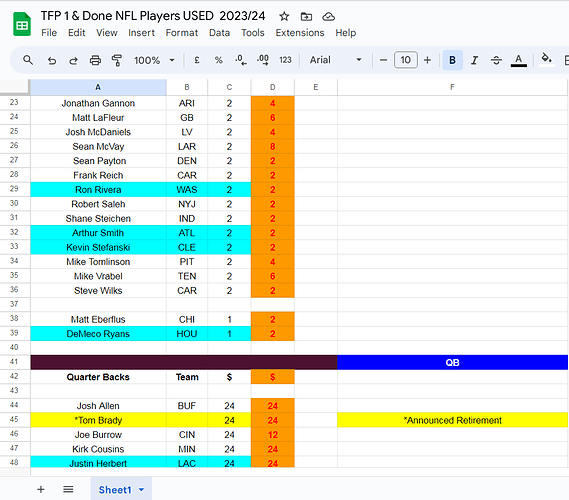The width and height of the screenshot is (569, 500).
Task: Decrease font size with minus button
Action: (x=383, y=60)
